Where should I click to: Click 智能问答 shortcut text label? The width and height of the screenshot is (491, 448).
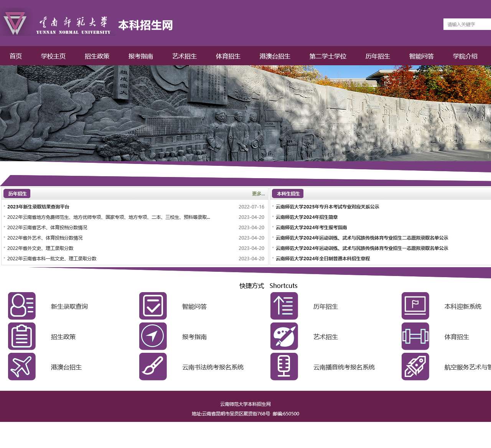[x=194, y=306]
